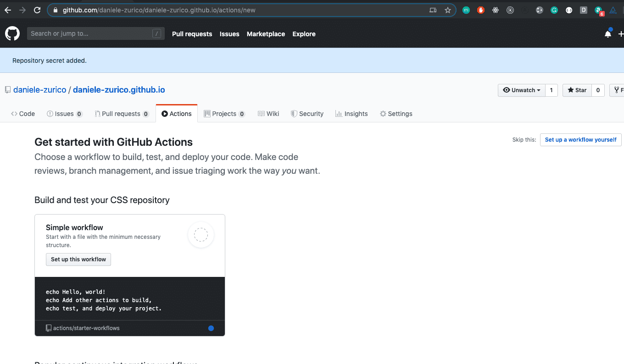Screen dimensions: 624x364
Task: Expand the plus icon create menu
Action: [620, 33]
